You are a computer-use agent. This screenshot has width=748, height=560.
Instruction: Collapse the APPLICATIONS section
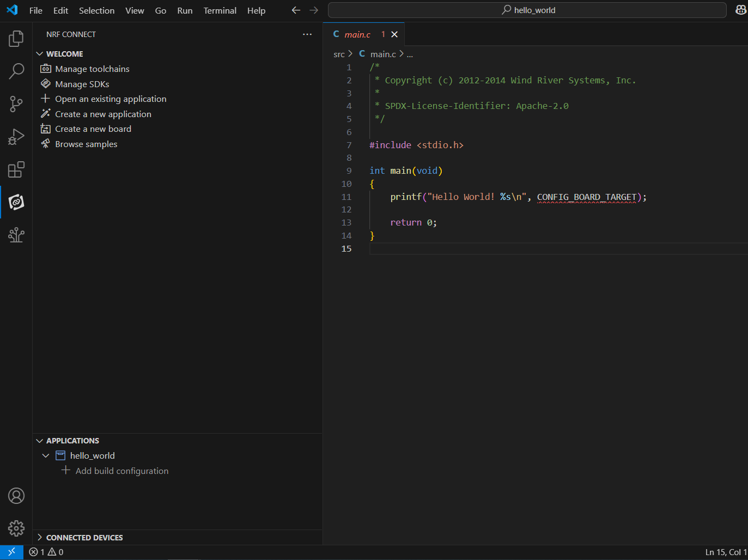coord(39,441)
